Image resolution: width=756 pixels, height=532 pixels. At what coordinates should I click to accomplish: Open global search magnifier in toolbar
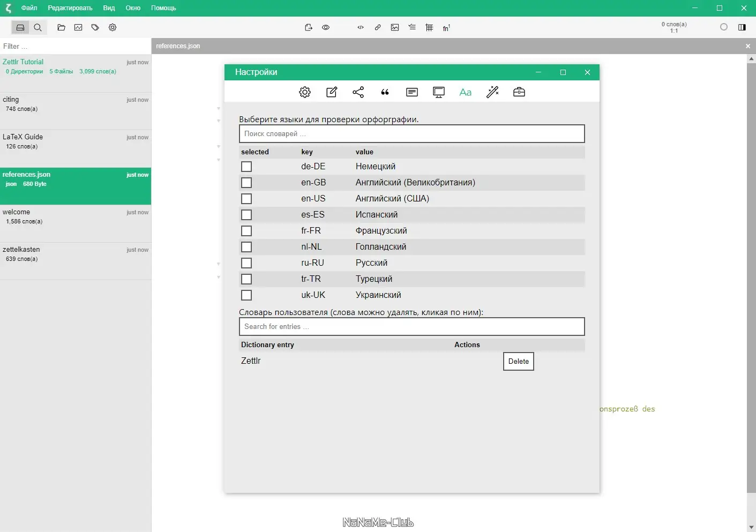[38, 27]
